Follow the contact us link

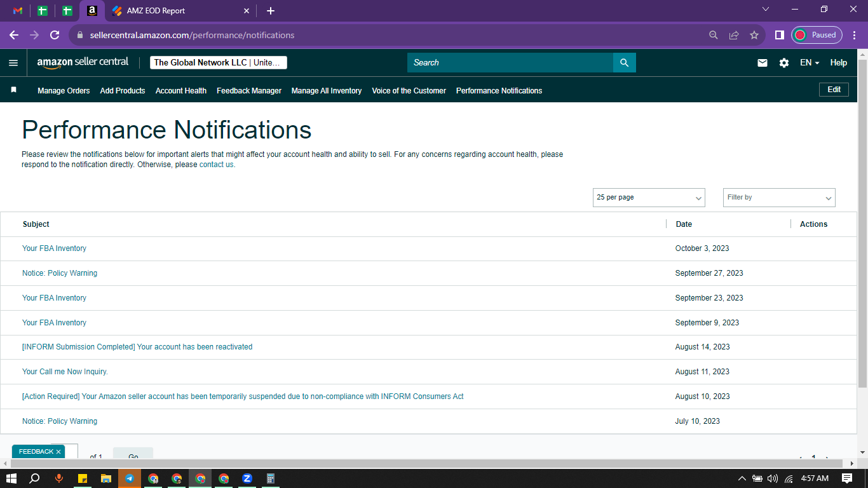217,165
